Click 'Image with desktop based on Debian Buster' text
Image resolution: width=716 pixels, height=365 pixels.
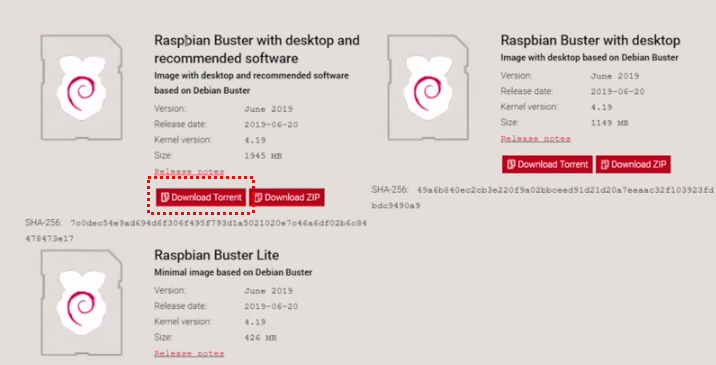click(590, 58)
